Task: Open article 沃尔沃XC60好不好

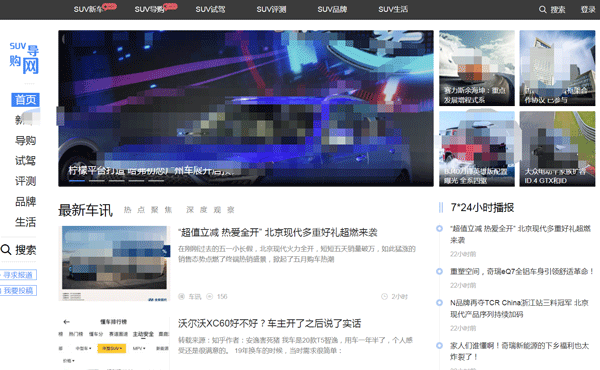Action: coord(269,324)
